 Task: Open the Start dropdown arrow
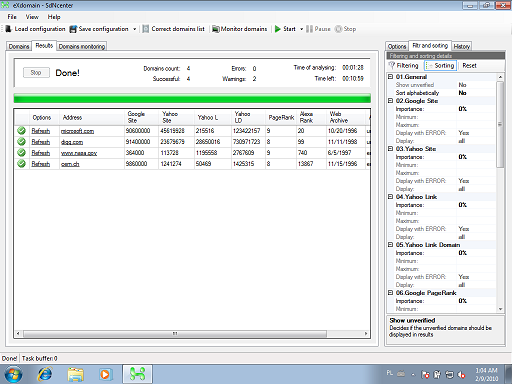click(301, 29)
